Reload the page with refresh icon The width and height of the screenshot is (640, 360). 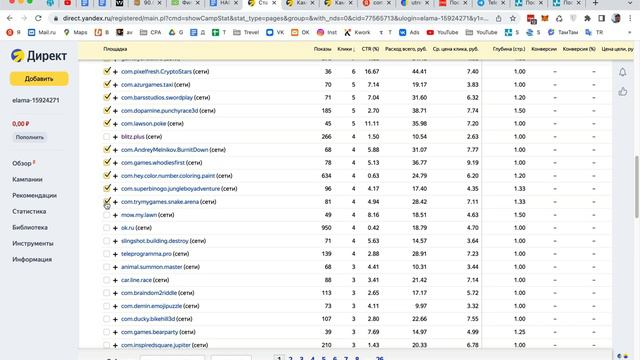[x=38, y=18]
